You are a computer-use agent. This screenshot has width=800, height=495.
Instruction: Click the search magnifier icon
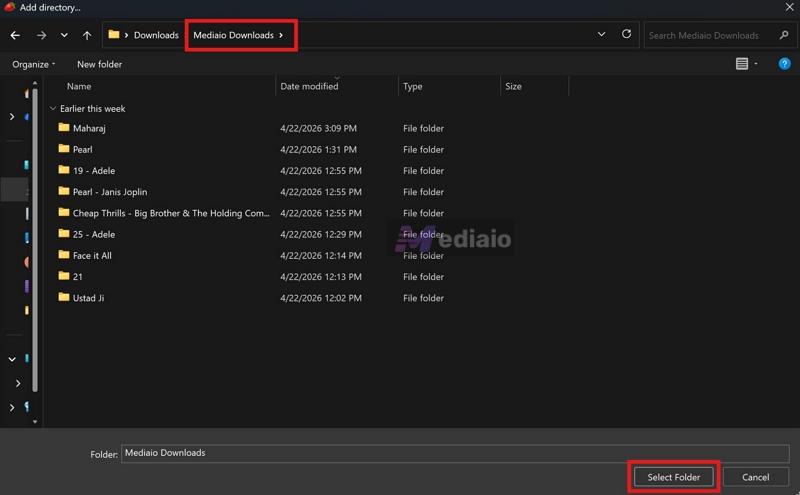pyautogui.click(x=784, y=35)
